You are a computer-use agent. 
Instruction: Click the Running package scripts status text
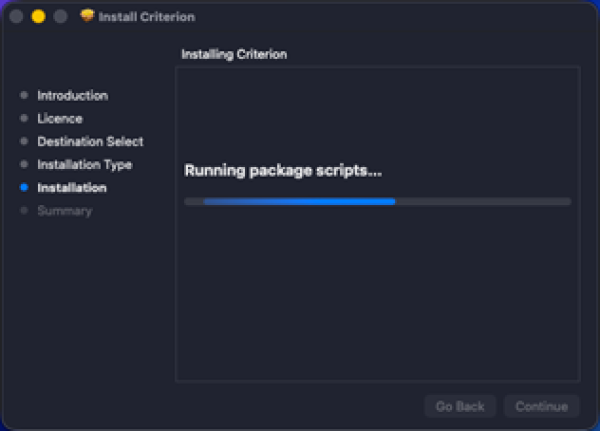283,171
